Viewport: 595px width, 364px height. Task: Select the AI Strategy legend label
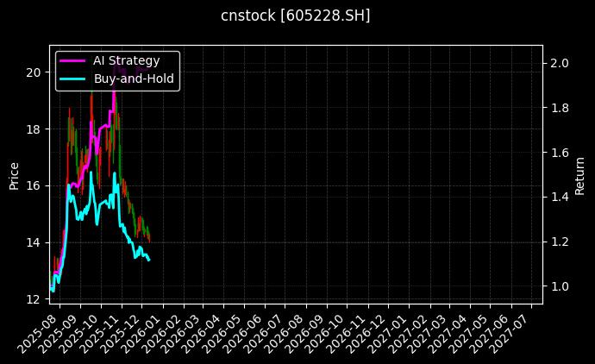click(126, 60)
